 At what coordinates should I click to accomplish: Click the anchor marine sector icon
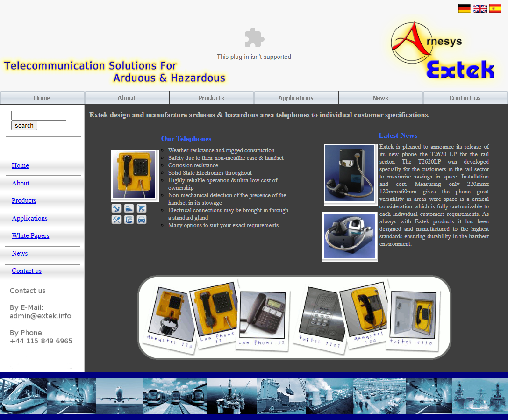coord(116,208)
